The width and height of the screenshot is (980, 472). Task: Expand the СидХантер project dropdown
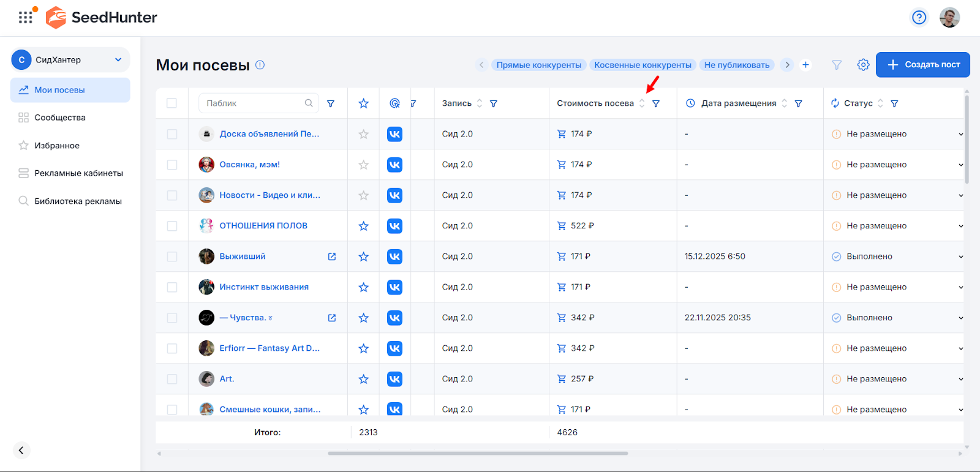118,60
